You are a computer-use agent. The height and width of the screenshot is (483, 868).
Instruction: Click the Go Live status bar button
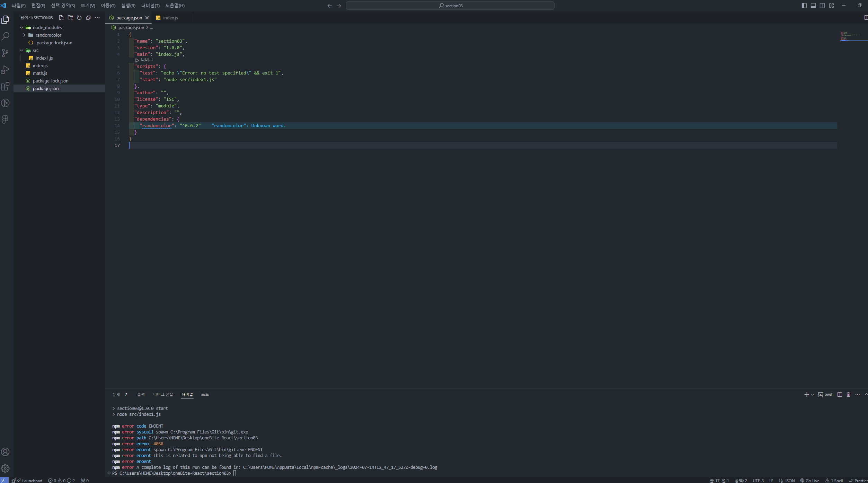[x=810, y=480]
